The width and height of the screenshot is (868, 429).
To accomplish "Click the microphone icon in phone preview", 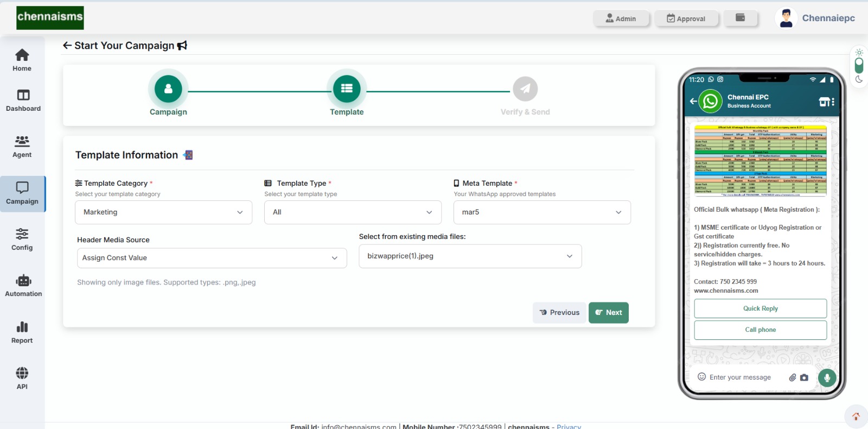I will point(827,377).
